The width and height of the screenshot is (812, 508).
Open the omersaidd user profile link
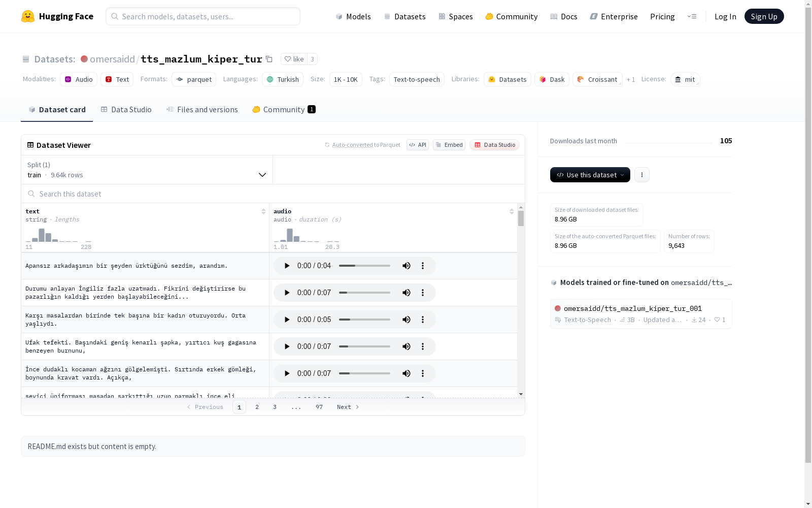pyautogui.click(x=112, y=59)
